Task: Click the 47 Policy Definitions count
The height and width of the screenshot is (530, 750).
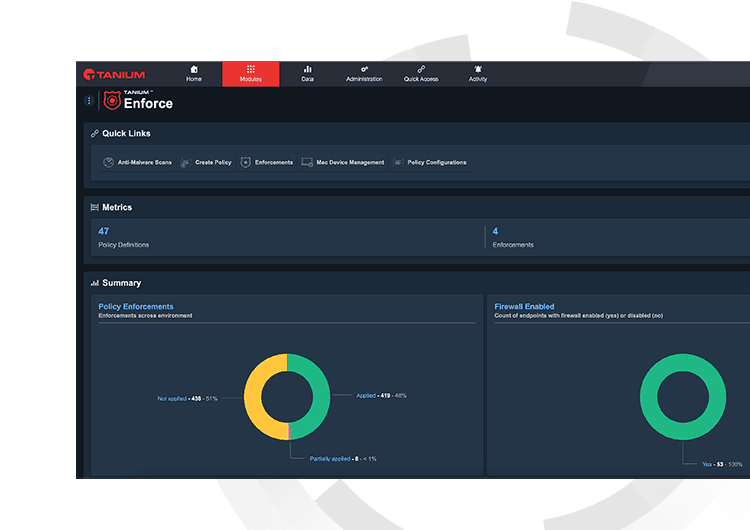Action: [104, 232]
